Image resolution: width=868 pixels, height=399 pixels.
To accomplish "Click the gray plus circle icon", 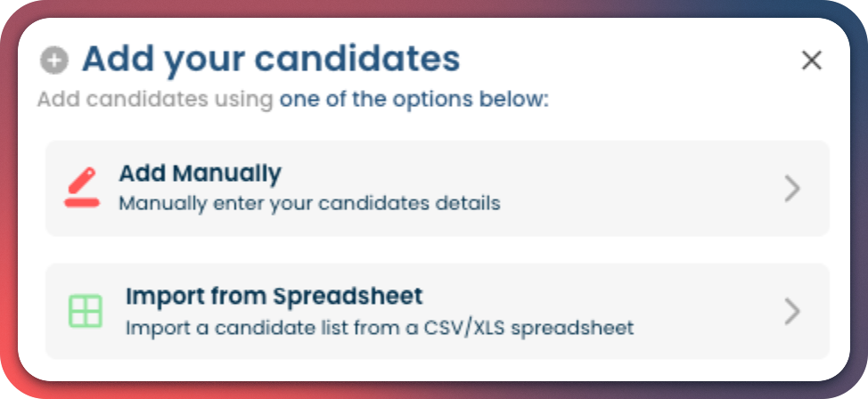I will pyautogui.click(x=53, y=61).
